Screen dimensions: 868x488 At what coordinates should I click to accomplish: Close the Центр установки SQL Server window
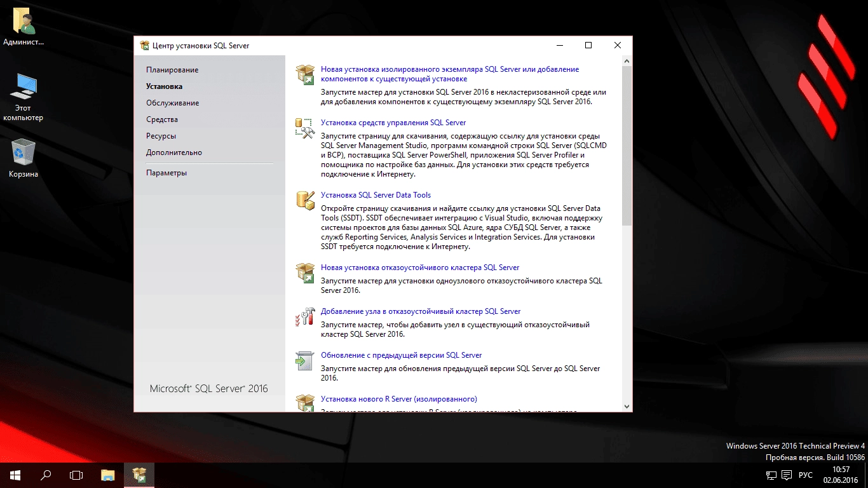(x=618, y=46)
